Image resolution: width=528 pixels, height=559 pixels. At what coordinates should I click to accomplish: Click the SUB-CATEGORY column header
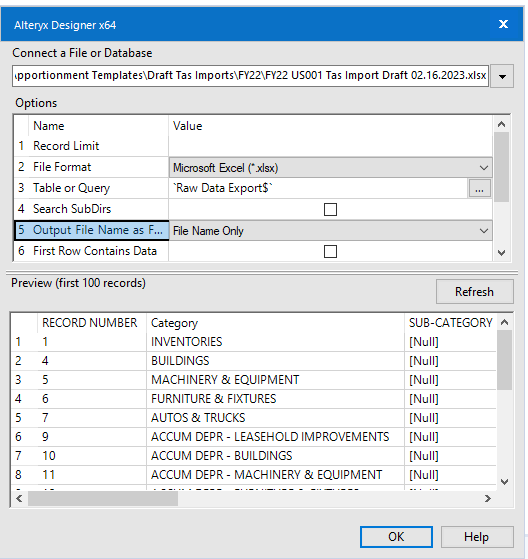[x=451, y=323]
